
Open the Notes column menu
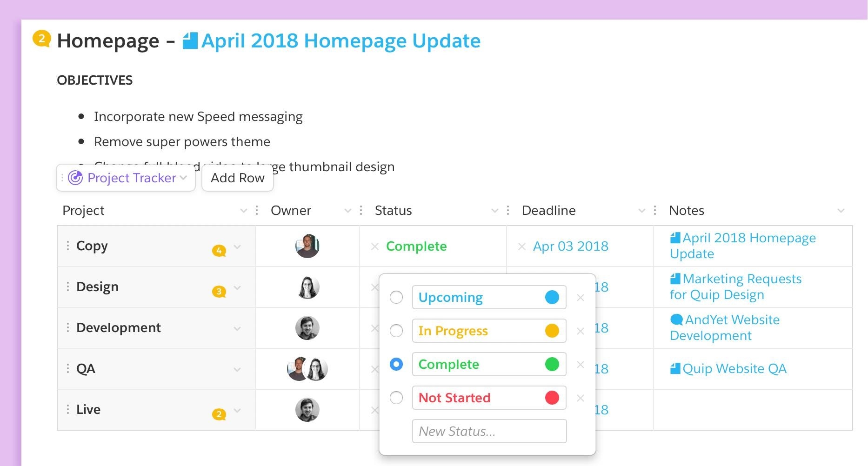point(840,211)
